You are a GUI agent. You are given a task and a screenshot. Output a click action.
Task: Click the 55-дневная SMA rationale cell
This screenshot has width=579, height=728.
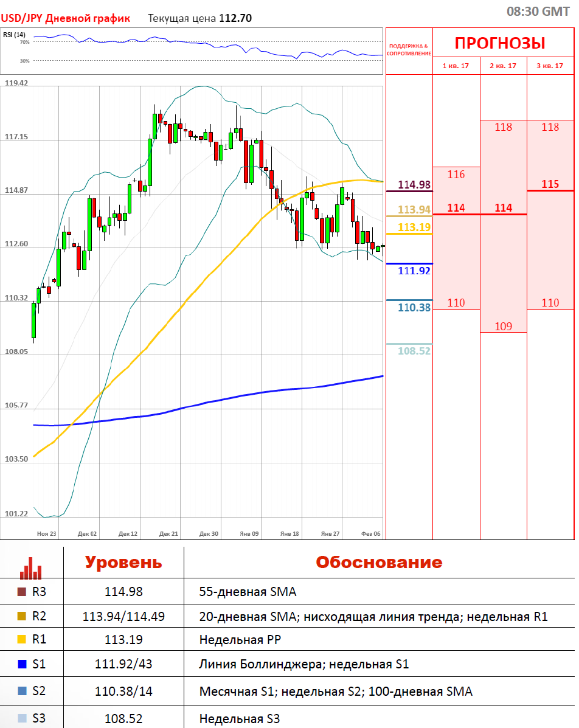point(248,591)
